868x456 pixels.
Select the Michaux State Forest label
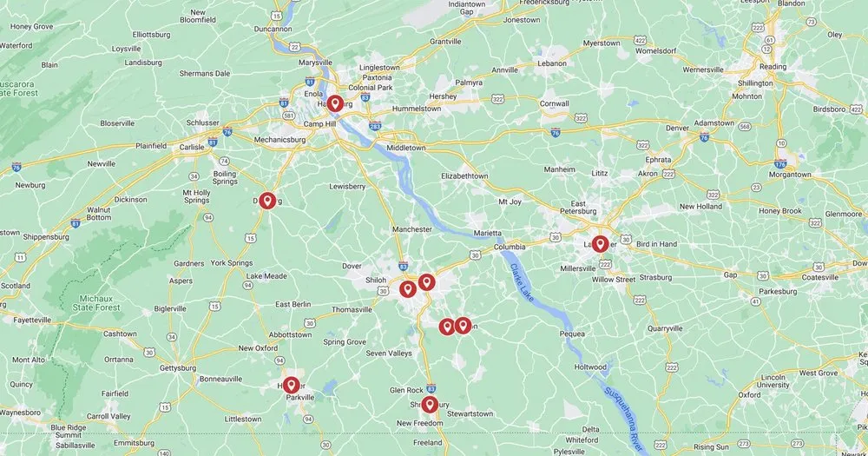96,303
